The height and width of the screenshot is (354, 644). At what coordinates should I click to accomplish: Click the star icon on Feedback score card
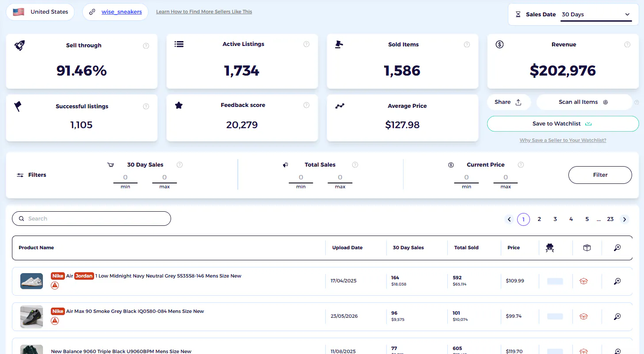pos(179,105)
